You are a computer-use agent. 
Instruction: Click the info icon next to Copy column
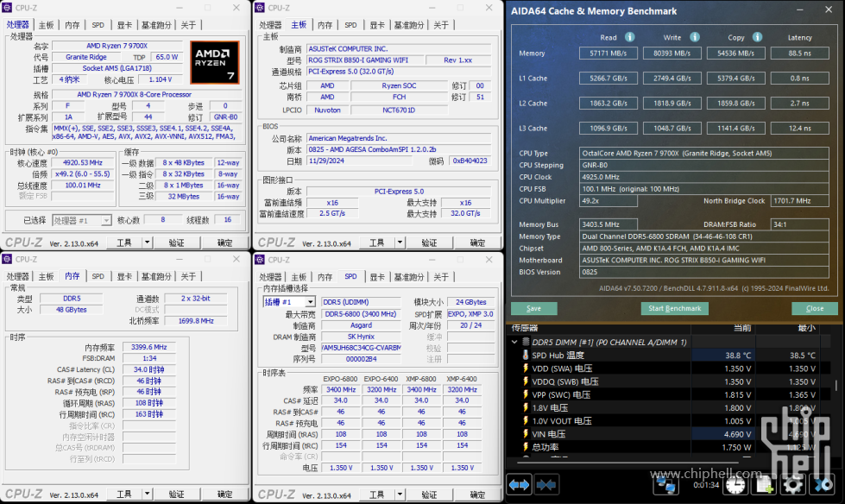click(757, 37)
